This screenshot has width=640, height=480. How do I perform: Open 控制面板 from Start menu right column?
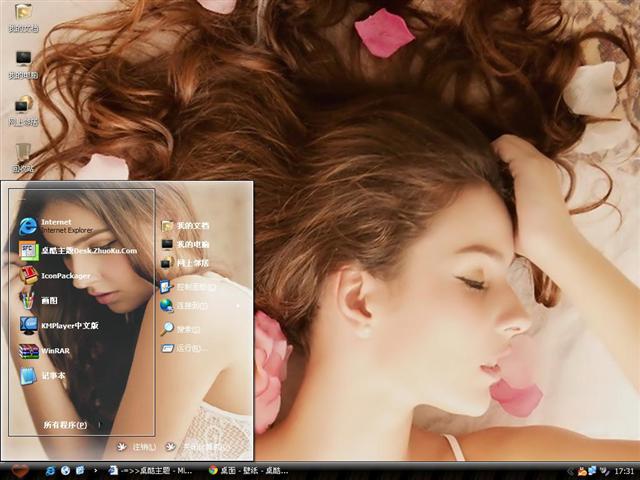click(191, 286)
